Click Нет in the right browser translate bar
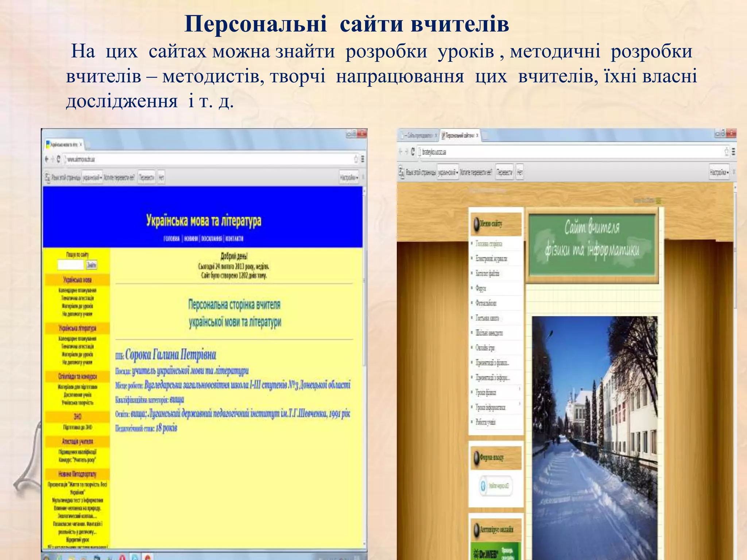The width and height of the screenshot is (747, 560). pos(520,172)
